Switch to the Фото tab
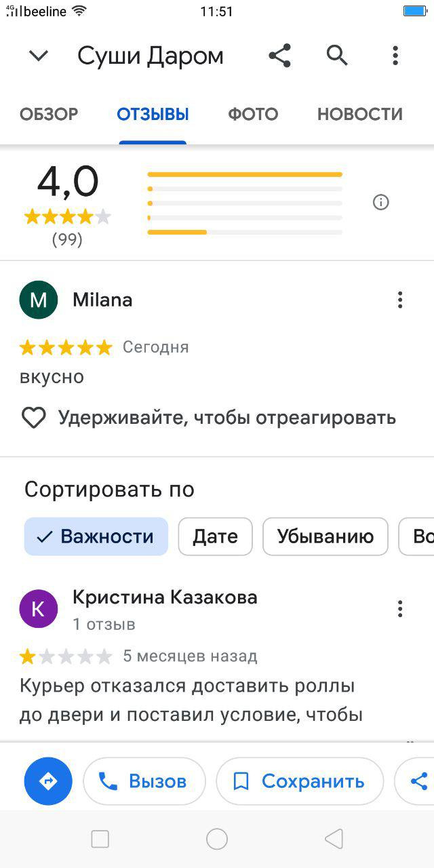This screenshot has height=868, width=434. 253,114
